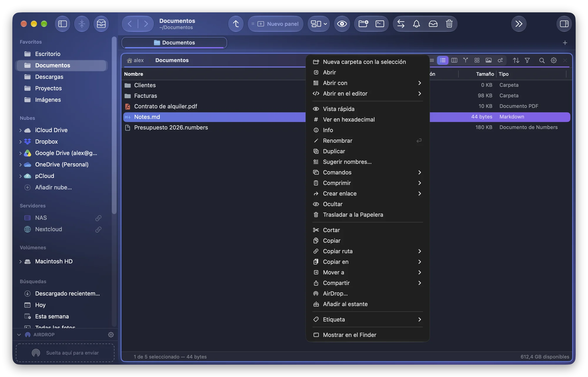Open the panel layout dropdown

tap(319, 24)
